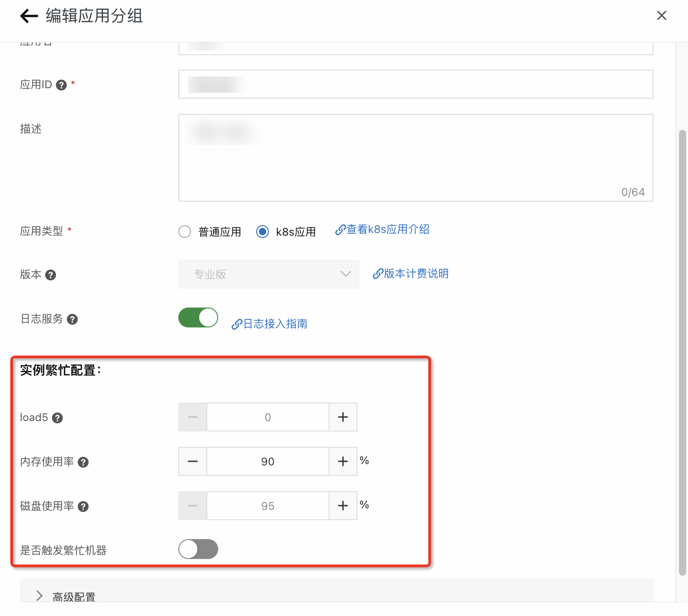
Task: Enable the 是否触发繁忙机器 switch
Action: pyautogui.click(x=198, y=549)
